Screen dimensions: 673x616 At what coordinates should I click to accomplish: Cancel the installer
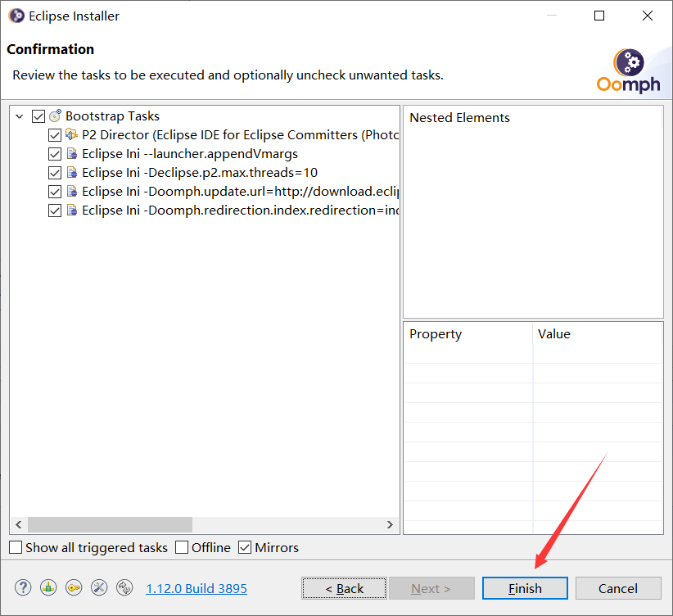[618, 588]
